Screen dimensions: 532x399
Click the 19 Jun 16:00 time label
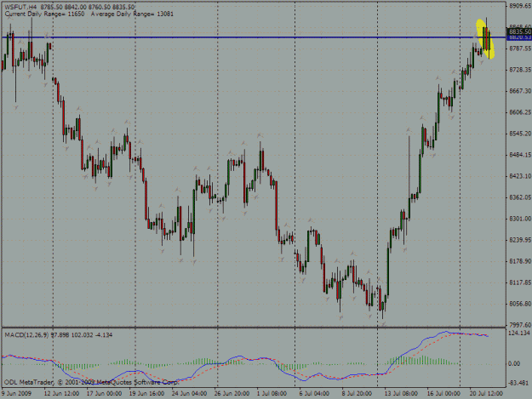[x=146, y=393]
